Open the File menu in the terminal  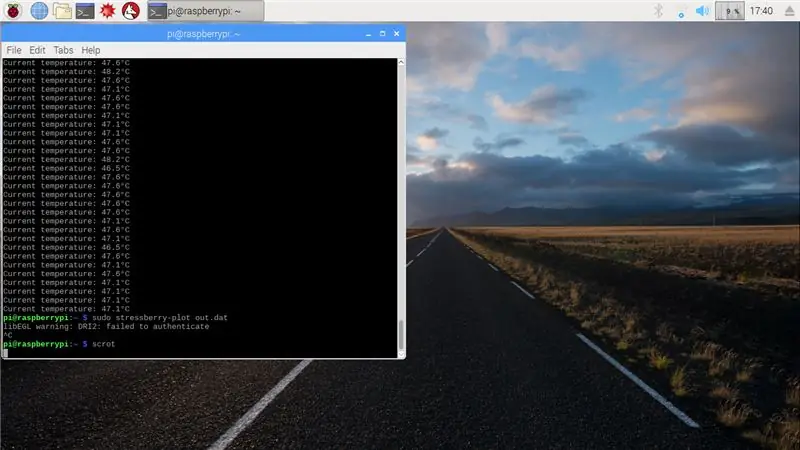point(14,50)
